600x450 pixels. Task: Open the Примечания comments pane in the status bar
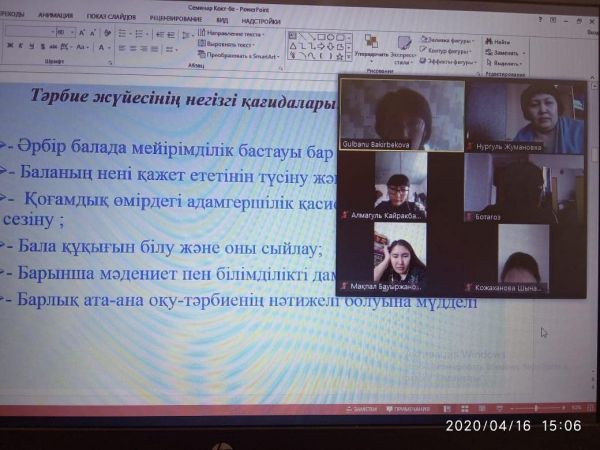pos(408,409)
